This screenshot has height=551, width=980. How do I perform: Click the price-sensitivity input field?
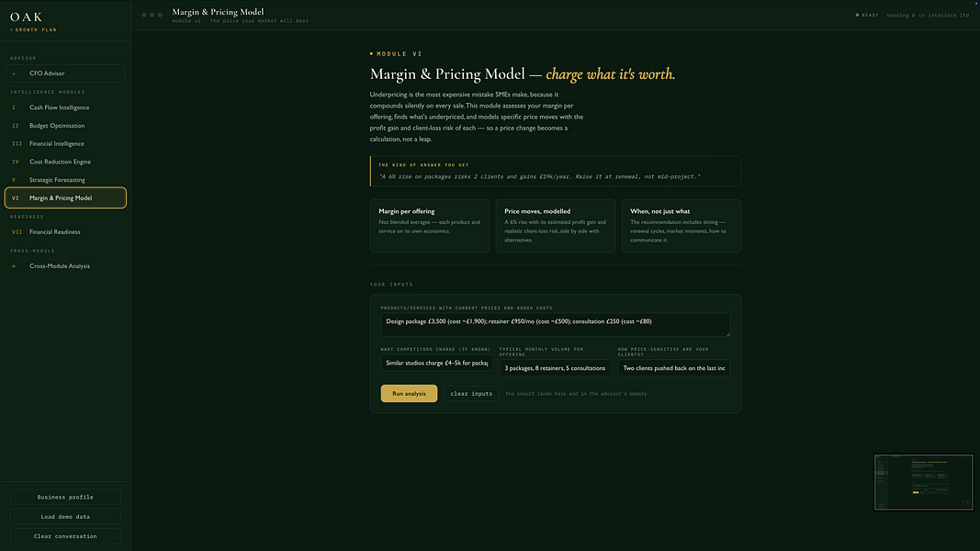pyautogui.click(x=674, y=368)
